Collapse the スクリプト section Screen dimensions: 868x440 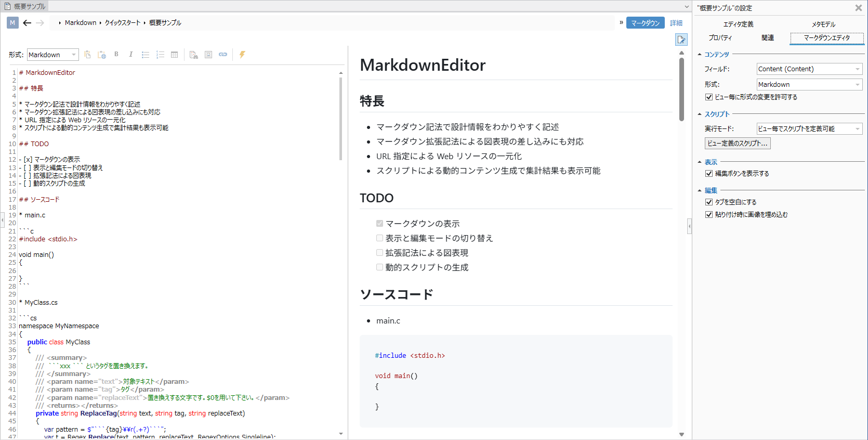click(x=700, y=114)
